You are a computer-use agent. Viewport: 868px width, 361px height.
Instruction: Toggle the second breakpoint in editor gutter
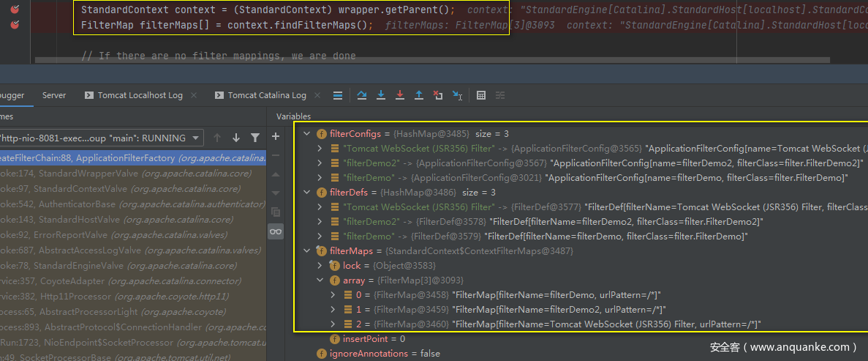15,25
